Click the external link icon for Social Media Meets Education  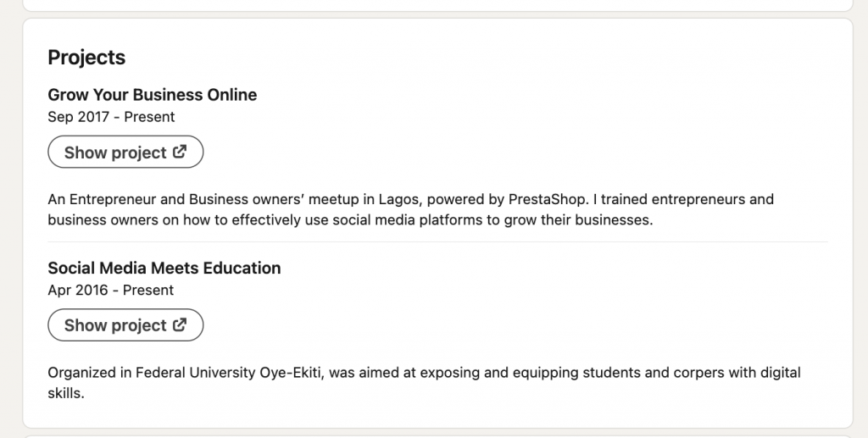180,325
